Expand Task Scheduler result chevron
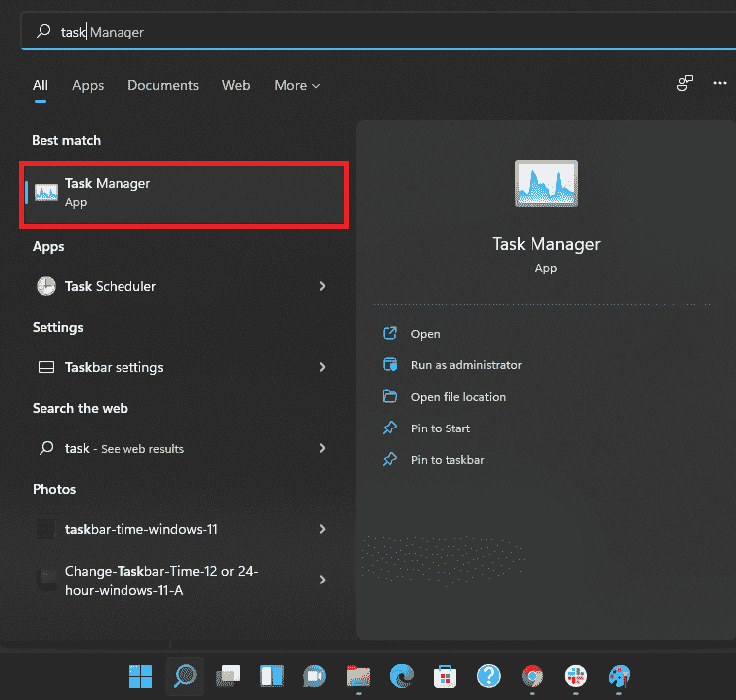The height and width of the screenshot is (700, 736). tap(322, 286)
